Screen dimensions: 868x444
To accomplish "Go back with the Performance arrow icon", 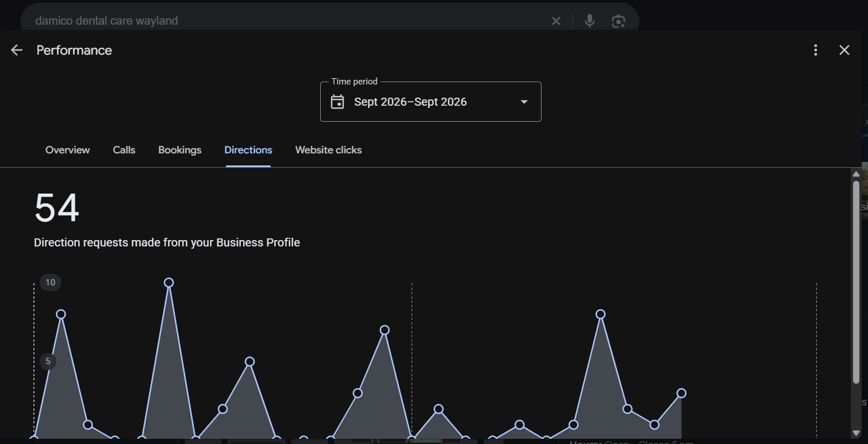I will click(17, 50).
